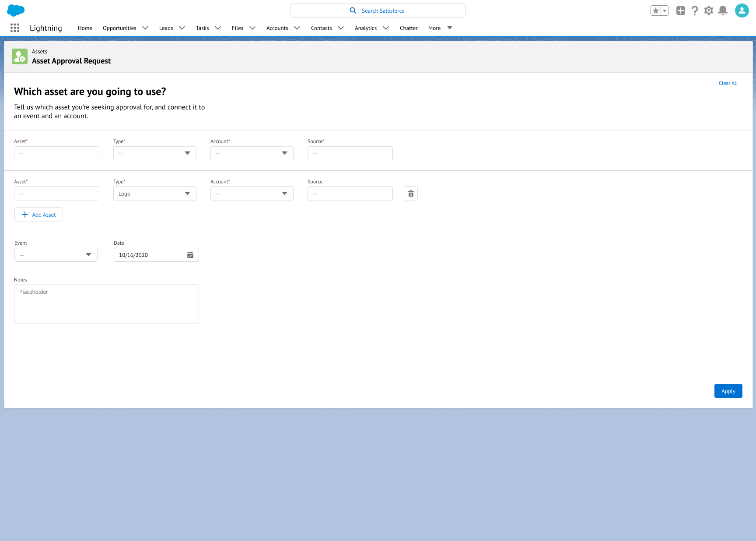The width and height of the screenshot is (756, 541).
Task: Delete the second asset row via trash icon
Action: pyautogui.click(x=410, y=193)
